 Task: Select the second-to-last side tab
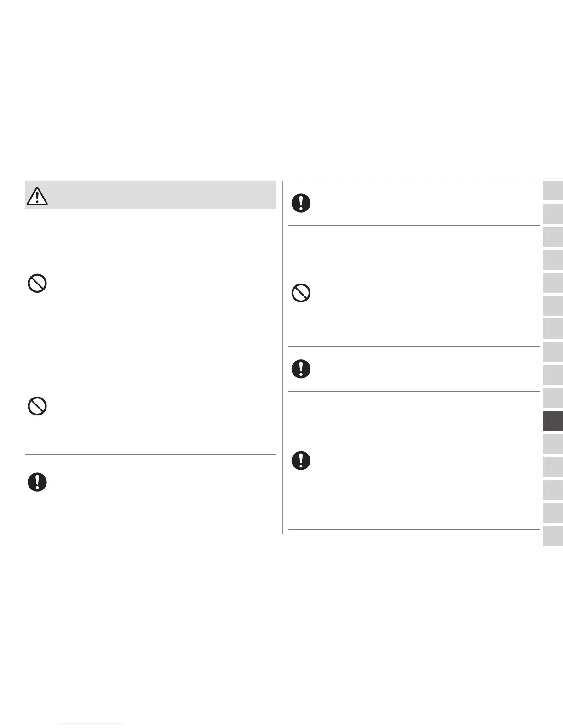[553, 513]
